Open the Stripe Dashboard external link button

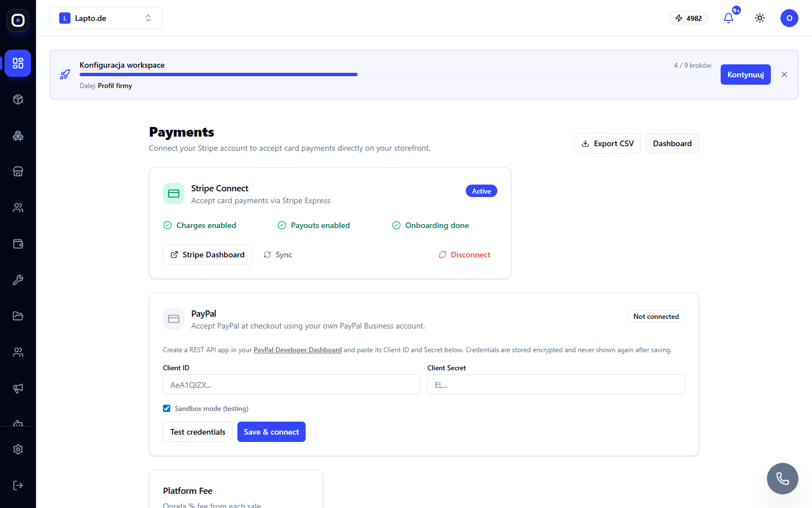coord(208,255)
